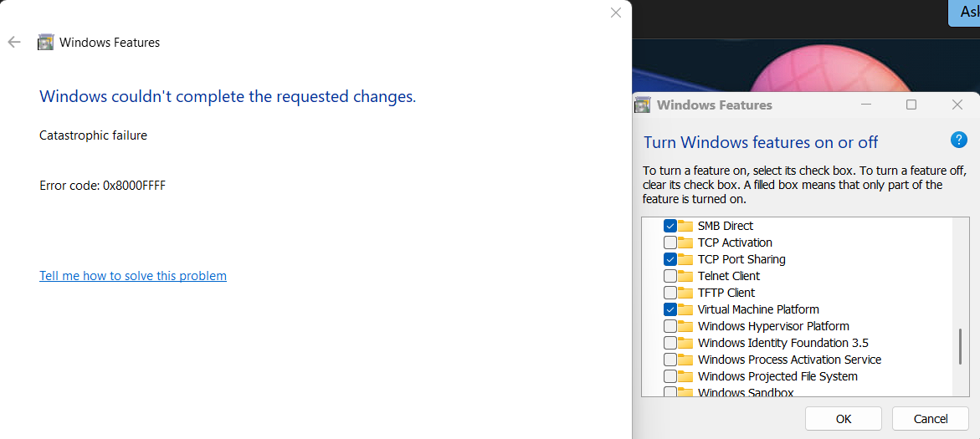Uncheck the SMB Direct checkbox
This screenshot has height=439, width=980.
(670, 226)
